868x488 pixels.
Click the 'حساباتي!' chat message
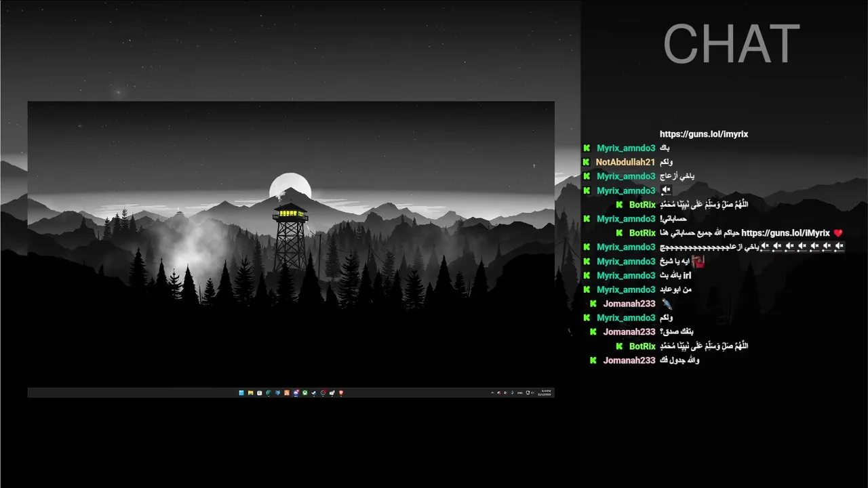click(x=673, y=219)
